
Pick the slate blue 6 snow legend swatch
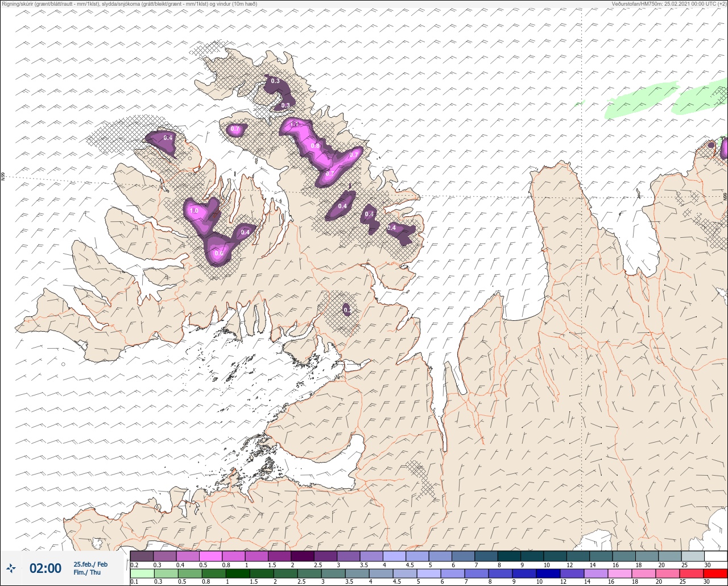[463, 556]
